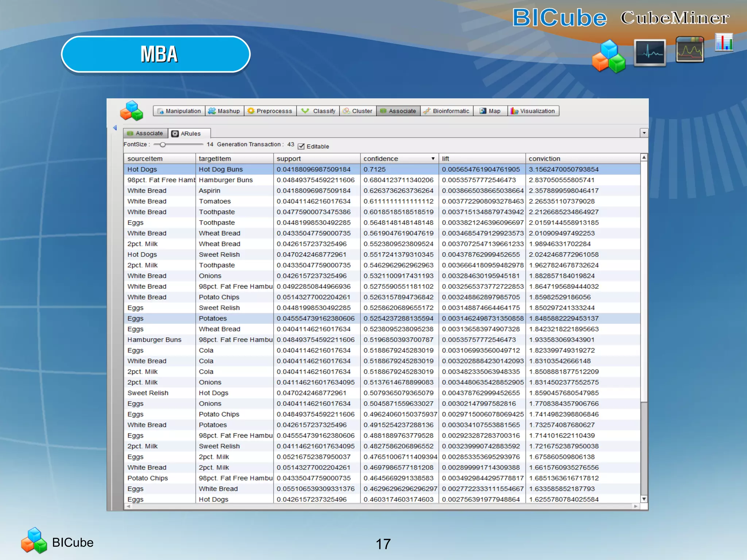The width and height of the screenshot is (747, 560).
Task: Toggle the Editable checkbox
Action: point(301,147)
